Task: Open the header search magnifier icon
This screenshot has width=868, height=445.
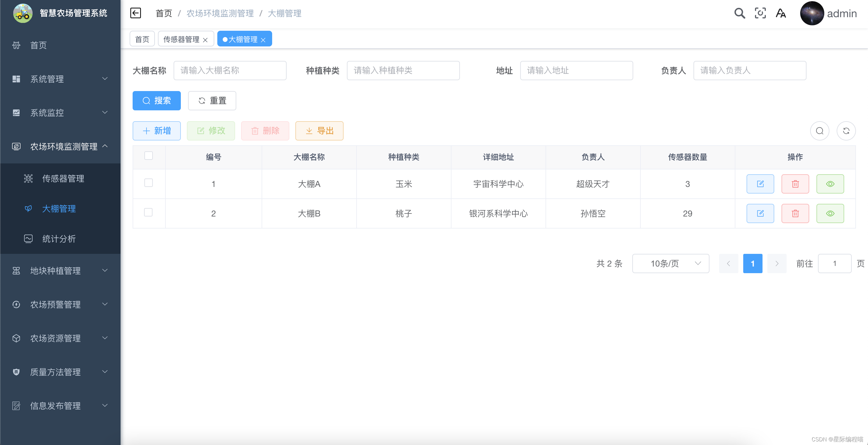Action: [739, 13]
